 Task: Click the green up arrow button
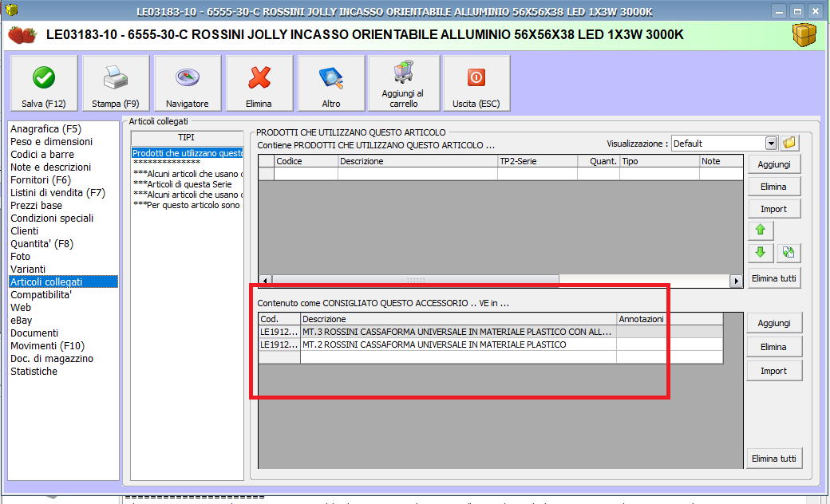click(x=761, y=230)
